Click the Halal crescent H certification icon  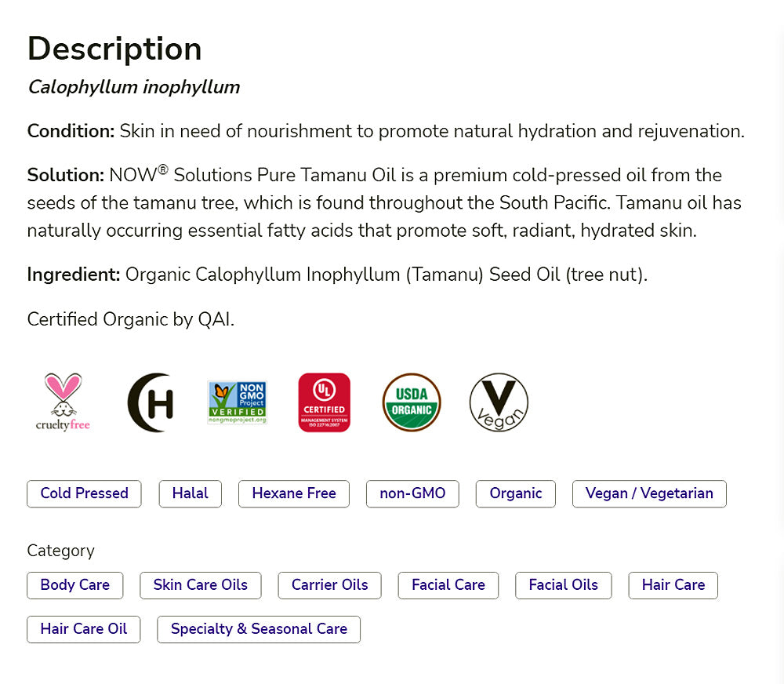tap(150, 402)
